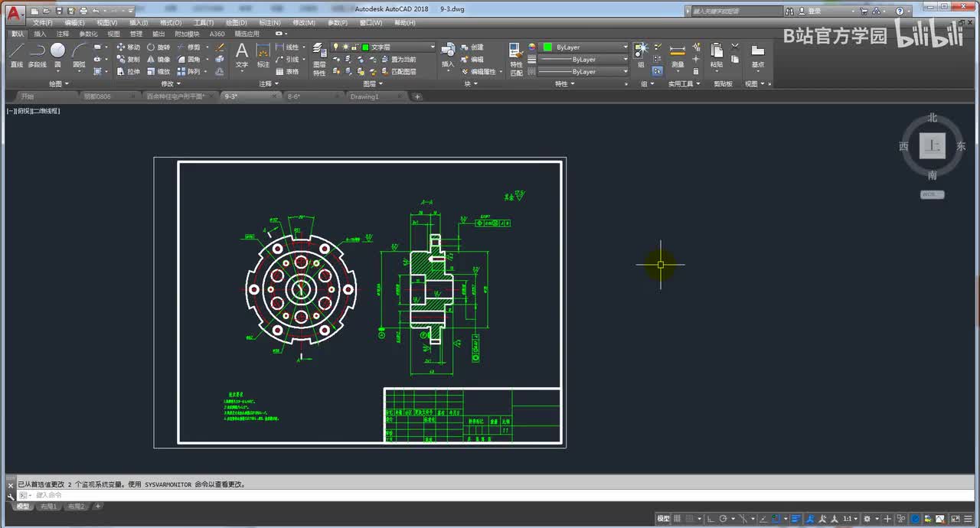
Task: Click the Create block (创建) button
Action: pyautogui.click(x=472, y=47)
